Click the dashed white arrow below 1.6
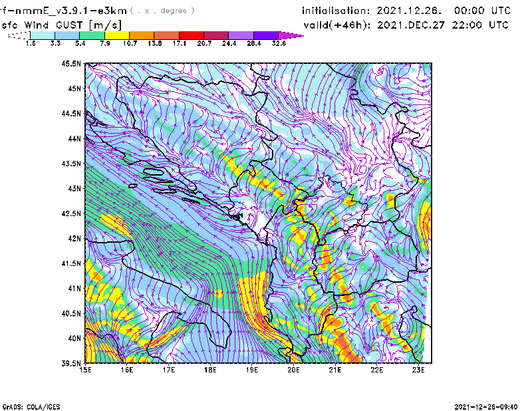The image size is (532, 411). 19,35
